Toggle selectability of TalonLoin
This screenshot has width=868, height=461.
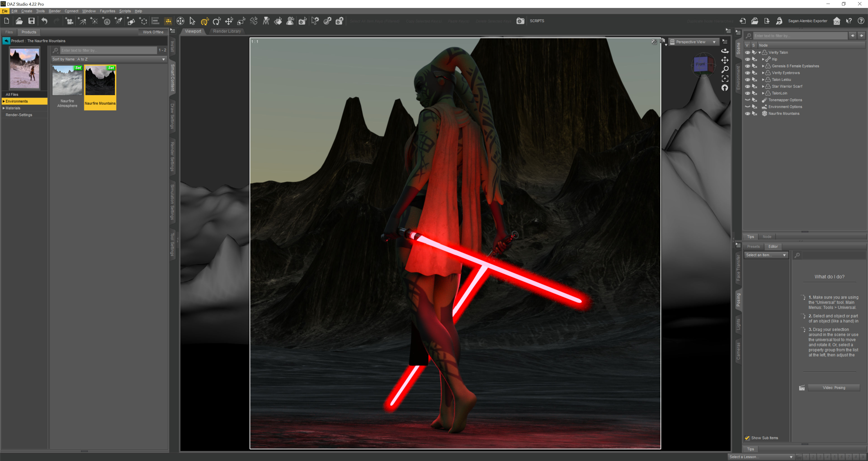pyautogui.click(x=755, y=93)
